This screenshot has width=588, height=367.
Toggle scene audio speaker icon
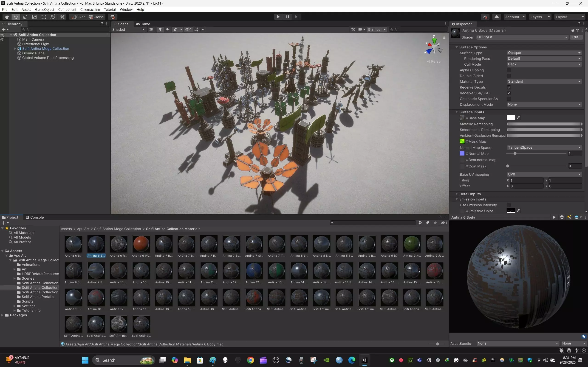pyautogui.click(x=167, y=29)
